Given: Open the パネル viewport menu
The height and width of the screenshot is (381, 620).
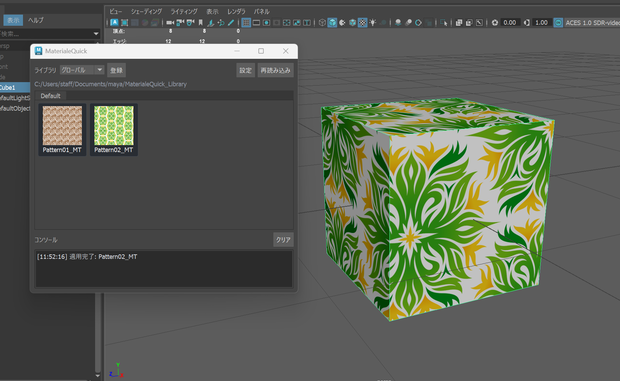Looking at the screenshot, I should coord(262,11).
